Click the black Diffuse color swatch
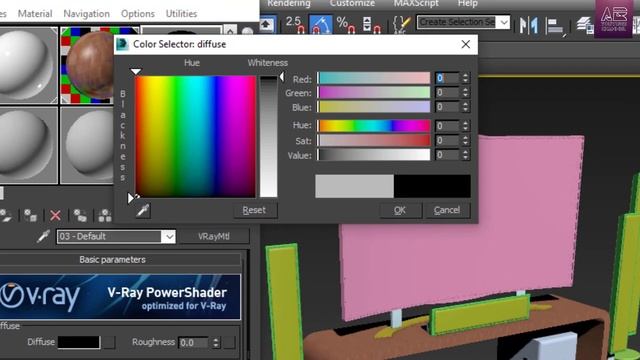 [79, 342]
